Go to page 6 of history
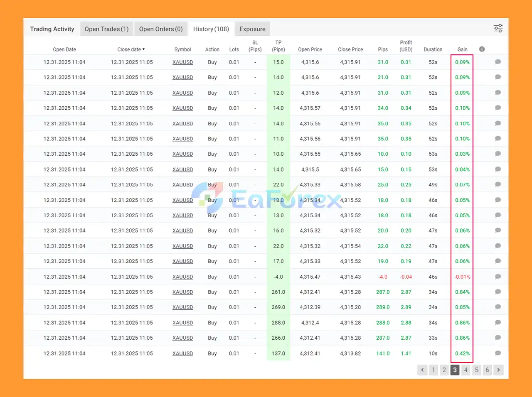This screenshot has width=532, height=397. pos(487,370)
